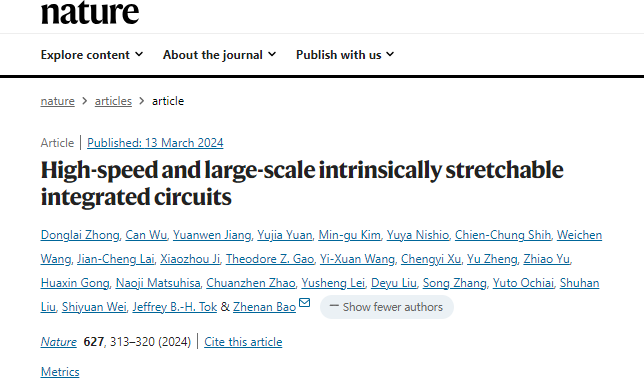
Task: Click author Yuto Ochiai
Action: tap(523, 283)
